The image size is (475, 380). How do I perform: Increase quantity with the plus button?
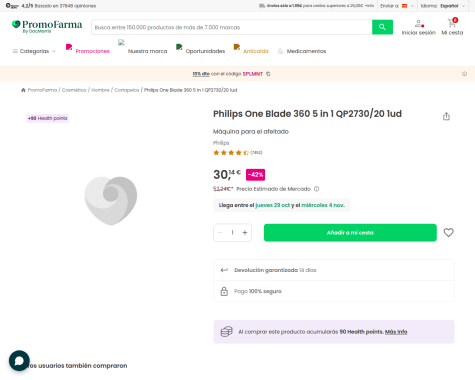245,233
